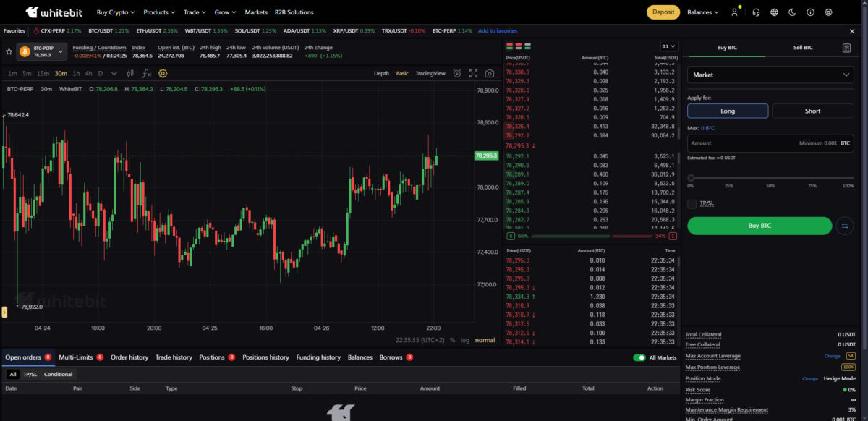Open B2B Solutions

294,12
